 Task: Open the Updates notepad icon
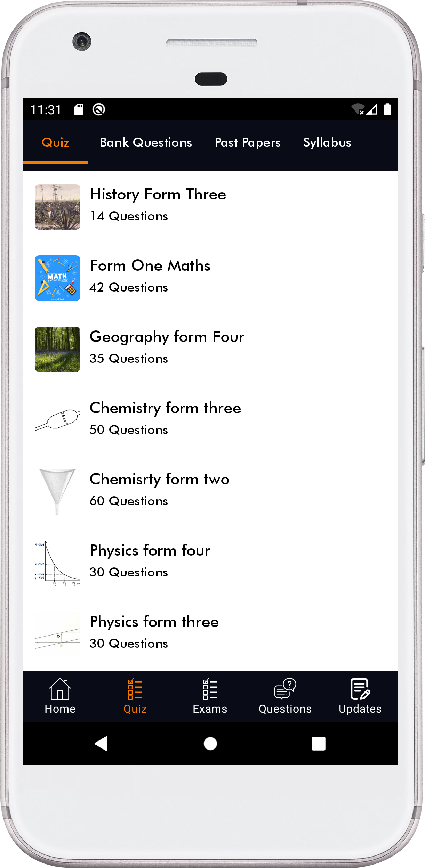pos(360,689)
